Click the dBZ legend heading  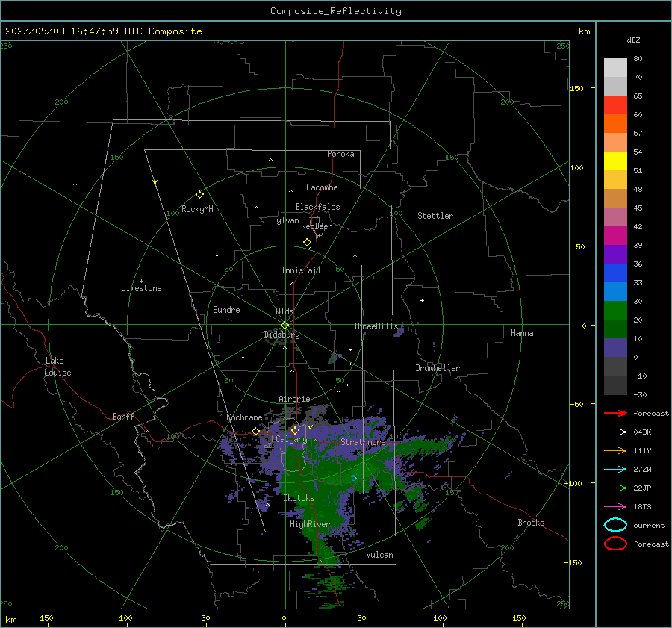click(633, 40)
